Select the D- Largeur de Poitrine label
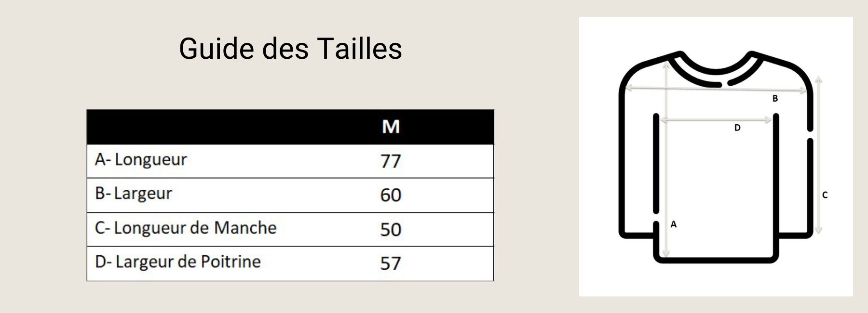 (178, 261)
